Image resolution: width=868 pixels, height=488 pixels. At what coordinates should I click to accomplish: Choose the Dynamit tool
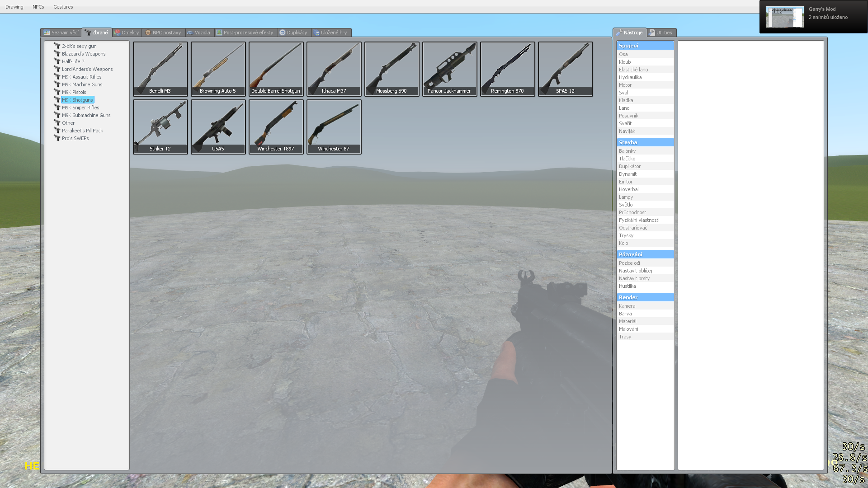point(645,174)
